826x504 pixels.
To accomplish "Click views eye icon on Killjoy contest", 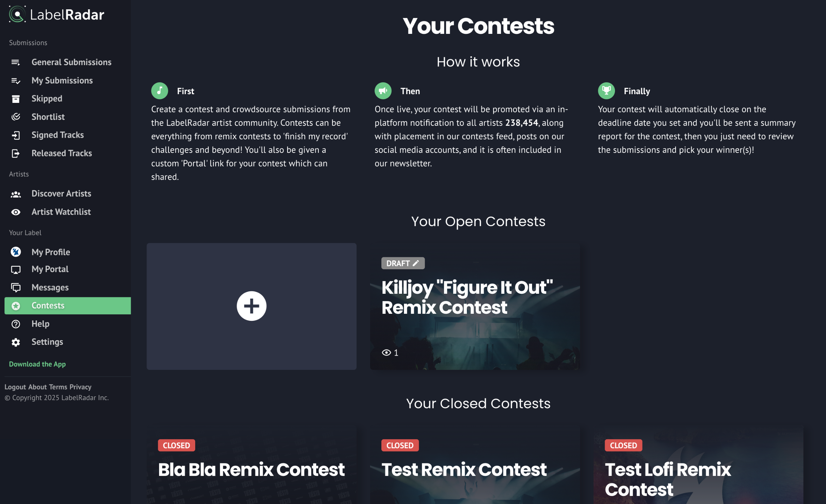I will click(386, 352).
